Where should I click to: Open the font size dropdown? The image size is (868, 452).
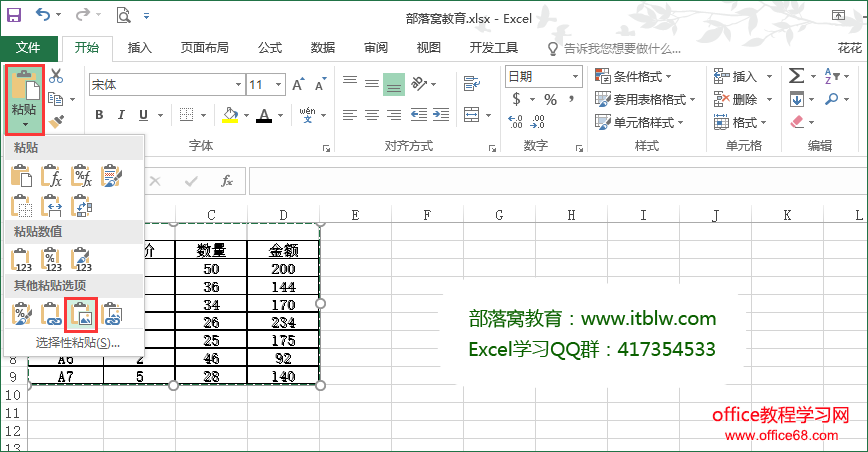[x=278, y=85]
